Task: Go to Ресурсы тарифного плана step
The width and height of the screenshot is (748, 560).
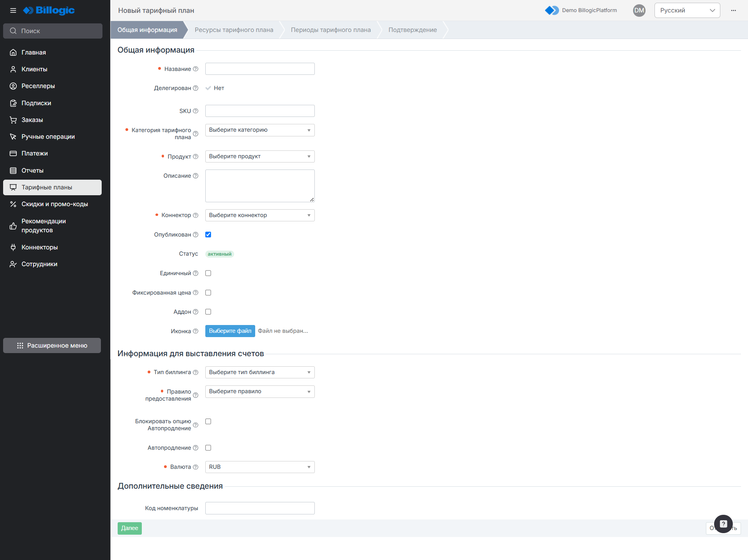Action: (234, 30)
